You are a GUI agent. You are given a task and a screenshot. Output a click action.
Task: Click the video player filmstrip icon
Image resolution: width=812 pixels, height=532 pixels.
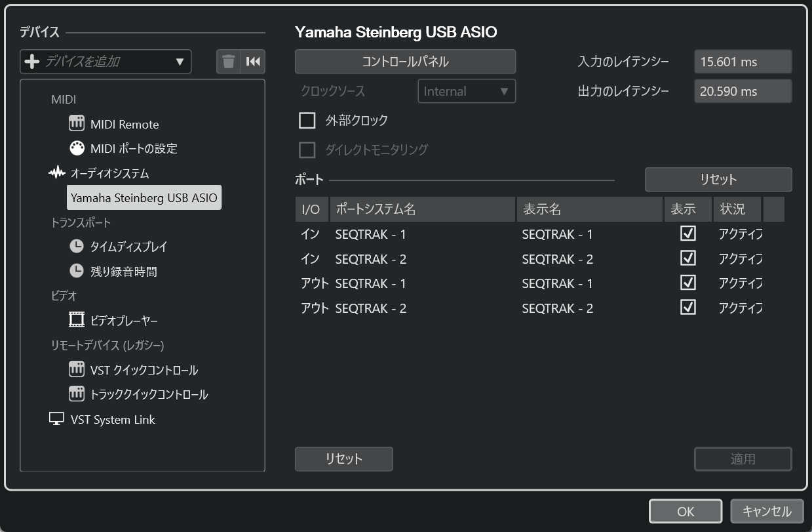[77, 320]
